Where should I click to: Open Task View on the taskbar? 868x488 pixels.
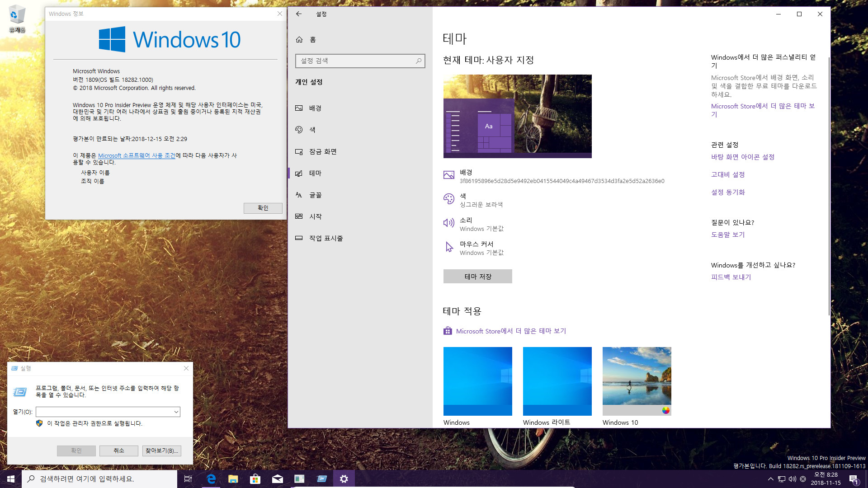[188, 479]
